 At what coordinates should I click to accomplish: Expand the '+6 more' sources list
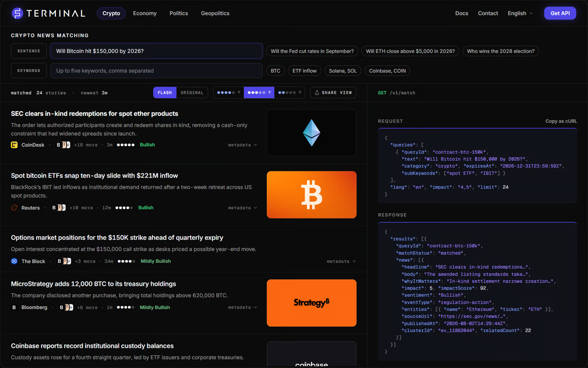(87, 307)
